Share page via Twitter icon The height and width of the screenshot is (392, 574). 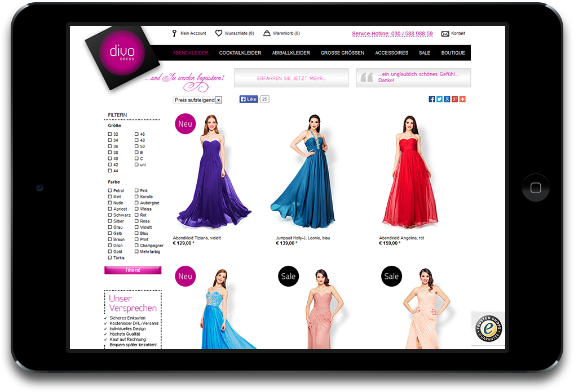[439, 99]
